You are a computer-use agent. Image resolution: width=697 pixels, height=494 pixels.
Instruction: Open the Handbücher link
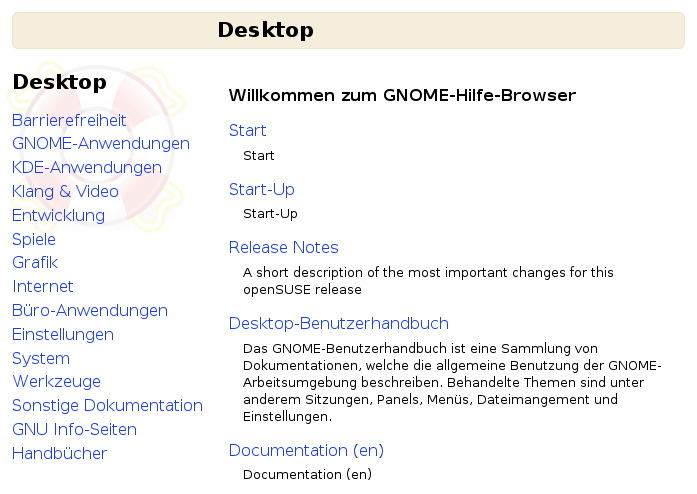coord(60,454)
